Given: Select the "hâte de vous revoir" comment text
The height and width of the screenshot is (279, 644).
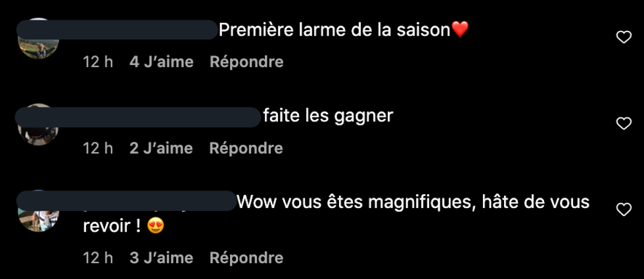Looking at the screenshot, I should 336,214.
